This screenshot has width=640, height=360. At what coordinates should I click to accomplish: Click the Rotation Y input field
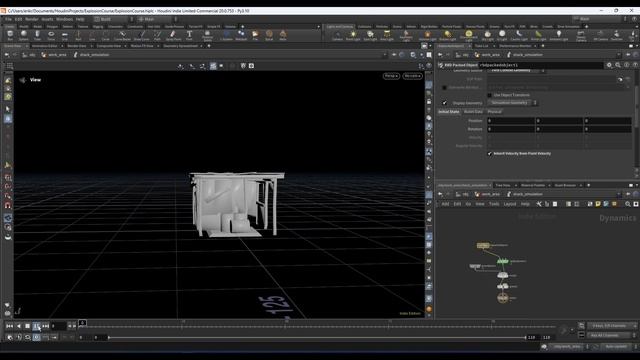point(559,129)
